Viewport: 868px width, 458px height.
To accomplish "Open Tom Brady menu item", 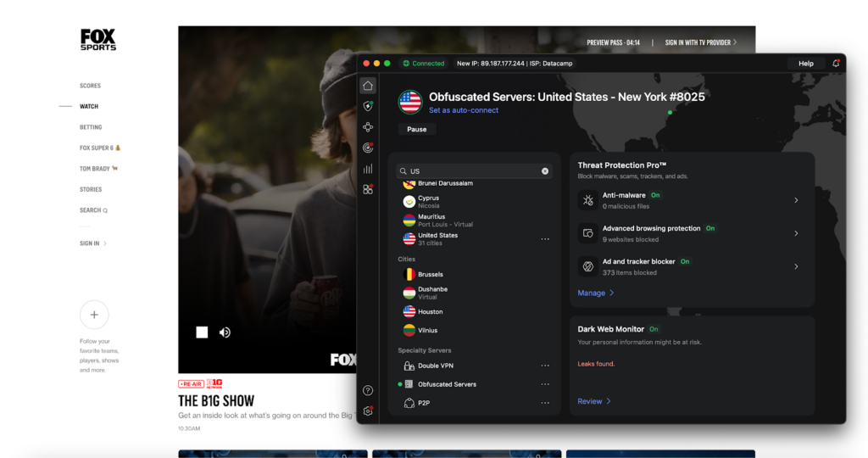I will point(98,169).
